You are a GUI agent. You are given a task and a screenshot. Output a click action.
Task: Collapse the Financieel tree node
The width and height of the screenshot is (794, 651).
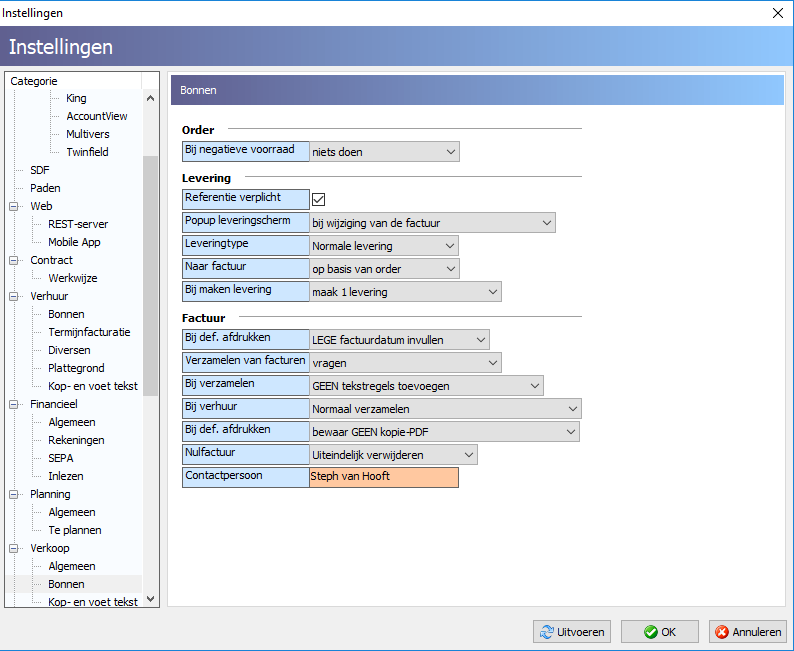pyautogui.click(x=13, y=404)
